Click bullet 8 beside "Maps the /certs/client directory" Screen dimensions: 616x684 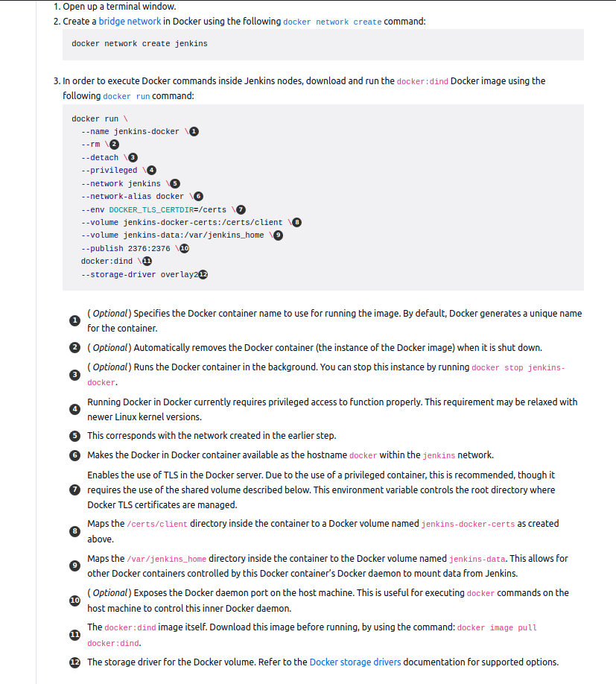[74, 531]
